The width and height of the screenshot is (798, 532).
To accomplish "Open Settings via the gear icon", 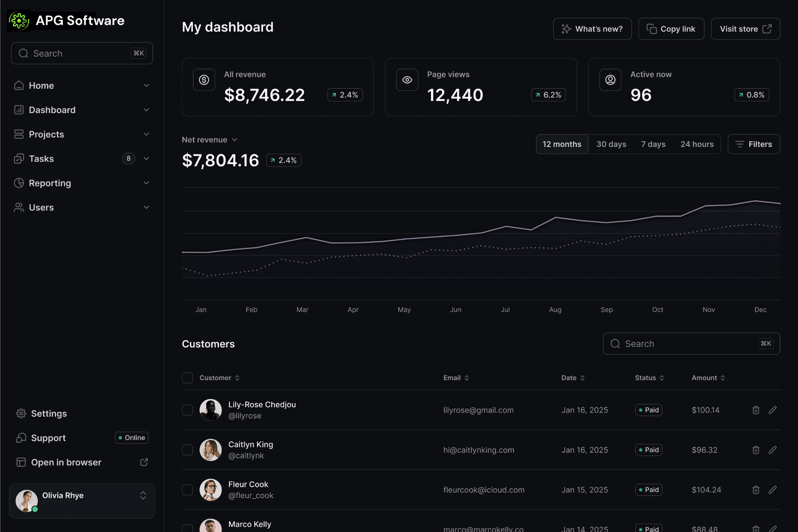I will (21, 413).
